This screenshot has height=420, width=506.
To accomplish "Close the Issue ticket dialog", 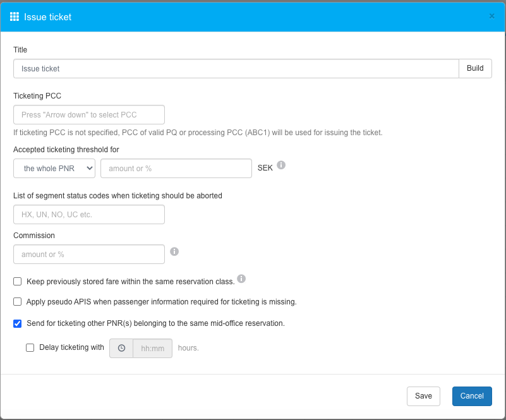I will tap(491, 16).
